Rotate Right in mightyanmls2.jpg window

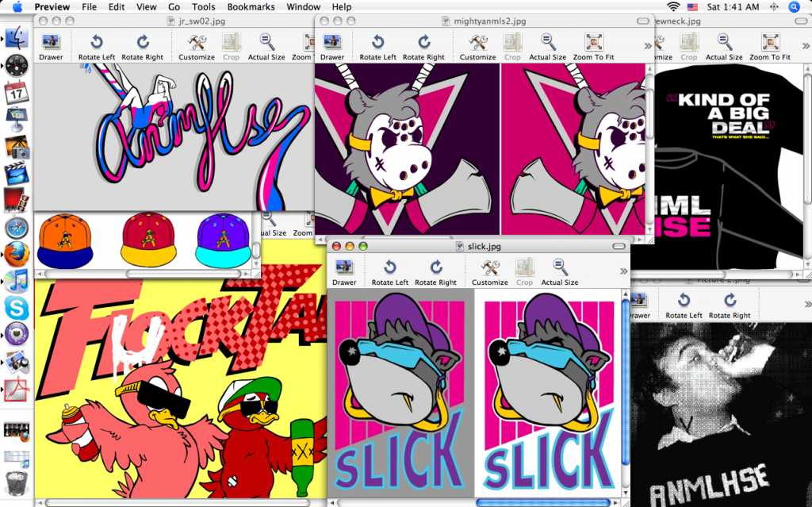[x=423, y=47]
